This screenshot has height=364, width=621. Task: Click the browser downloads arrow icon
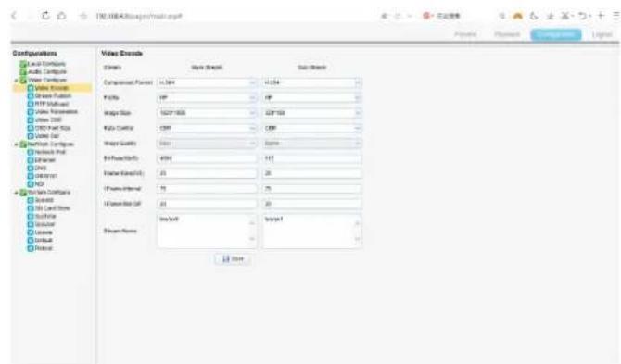coord(551,16)
